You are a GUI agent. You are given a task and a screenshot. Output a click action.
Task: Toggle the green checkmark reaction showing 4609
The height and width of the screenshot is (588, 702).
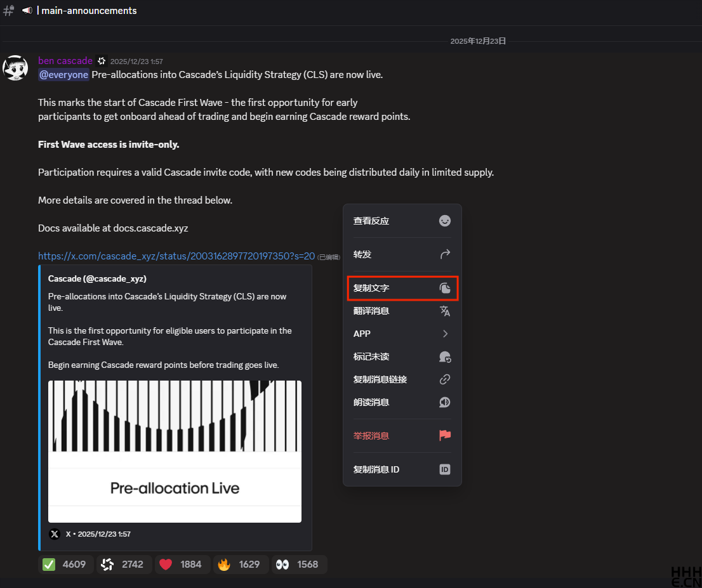pyautogui.click(x=65, y=564)
